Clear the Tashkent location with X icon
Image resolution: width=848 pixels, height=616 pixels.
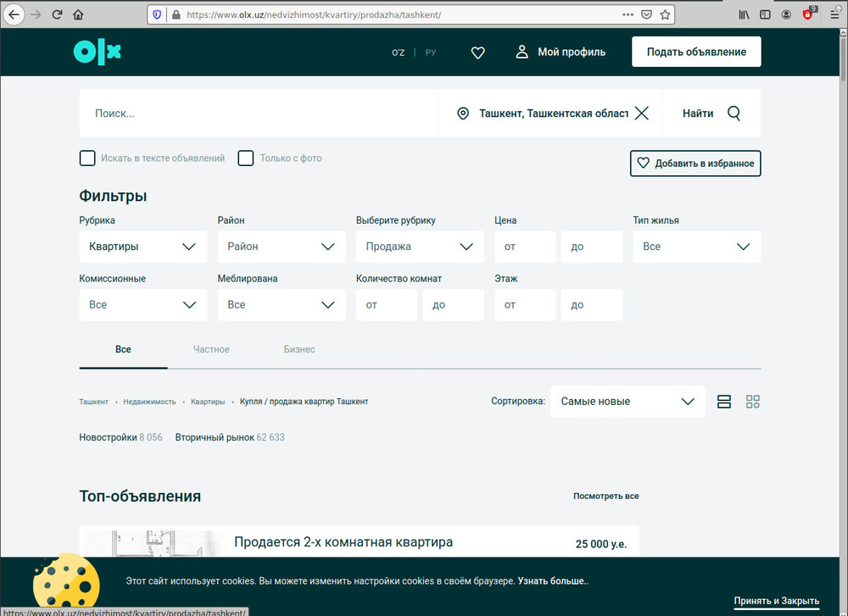point(642,114)
